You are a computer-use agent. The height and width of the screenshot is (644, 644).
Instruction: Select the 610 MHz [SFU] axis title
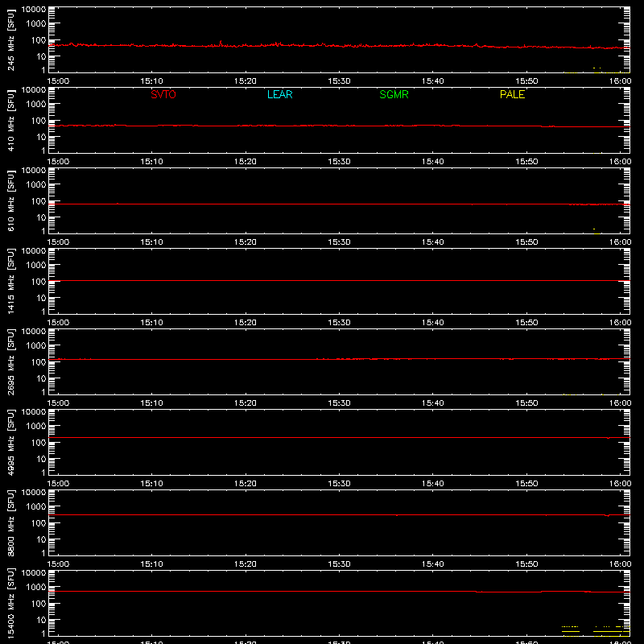10,201
